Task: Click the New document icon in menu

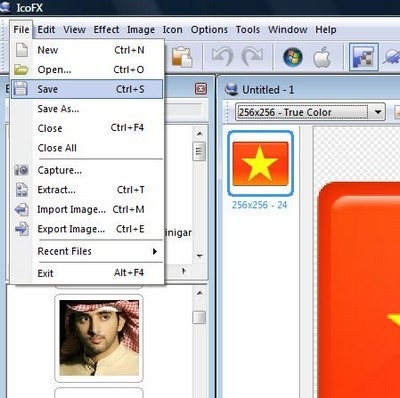Action: (22, 50)
